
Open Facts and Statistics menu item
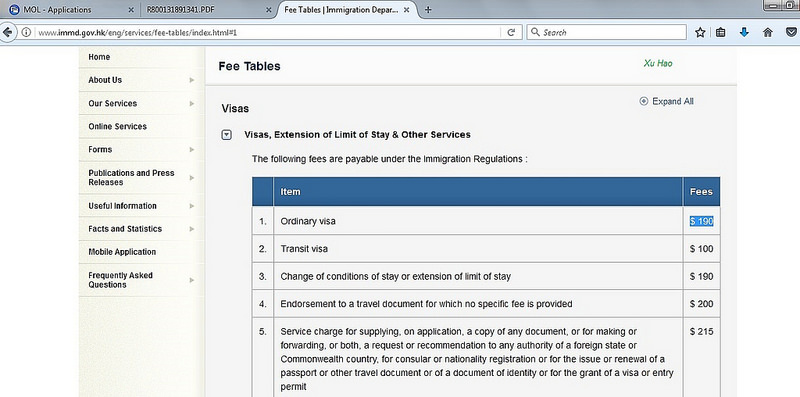tap(125, 229)
